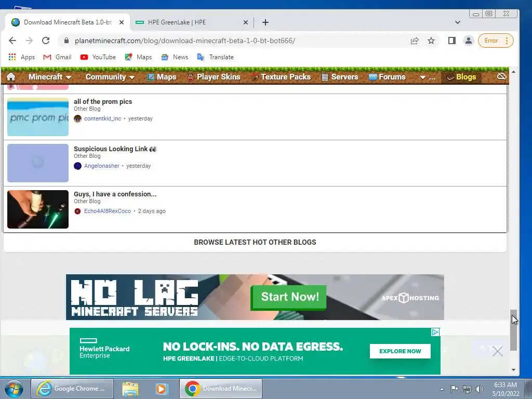Open Echo4Al8RexCoco avatar
This screenshot has width=532, height=399.
[x=78, y=211]
